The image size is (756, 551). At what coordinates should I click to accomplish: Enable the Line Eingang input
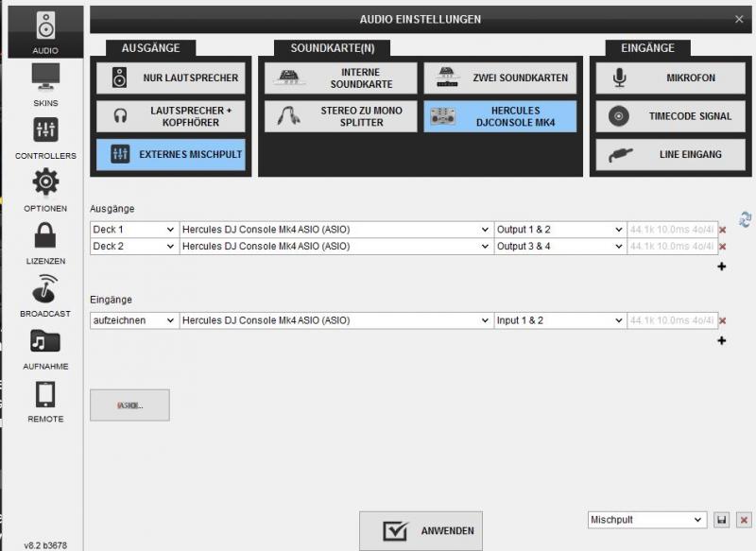670,154
